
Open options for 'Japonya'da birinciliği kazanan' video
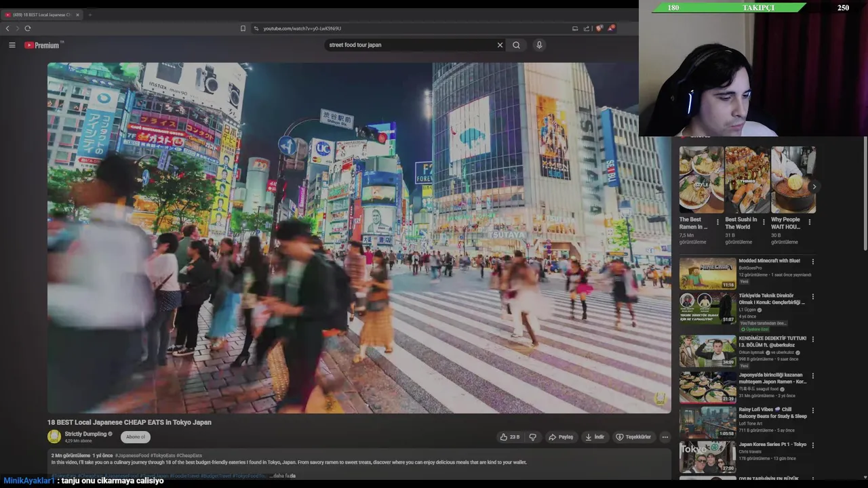812,375
